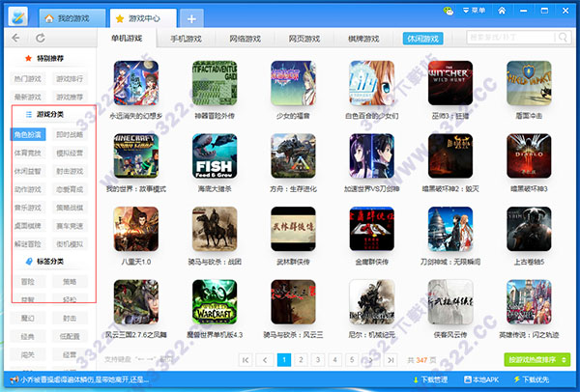
Task: Go to the previous page arrow
Action: coord(265,359)
